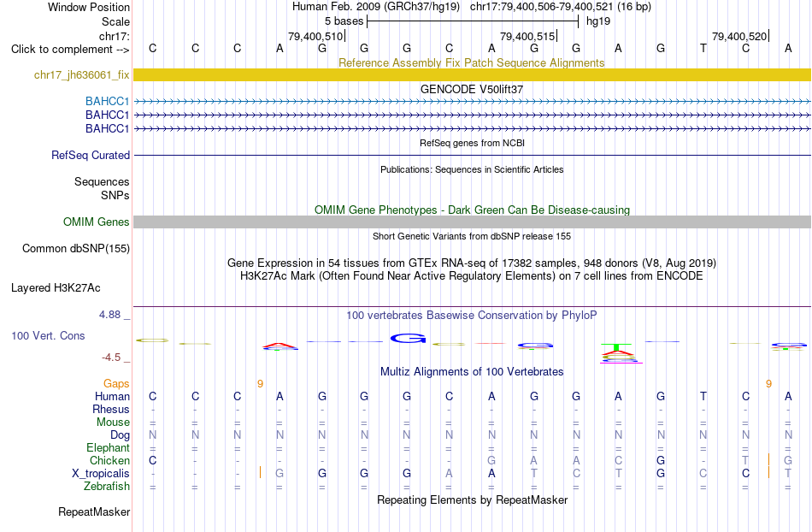Click the T base in reference sequence row

tap(703, 48)
